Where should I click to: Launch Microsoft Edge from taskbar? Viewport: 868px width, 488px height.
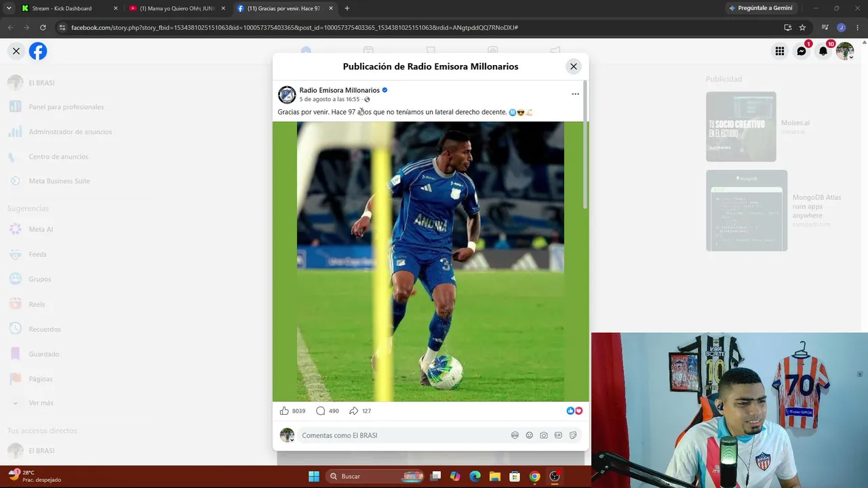(475, 476)
